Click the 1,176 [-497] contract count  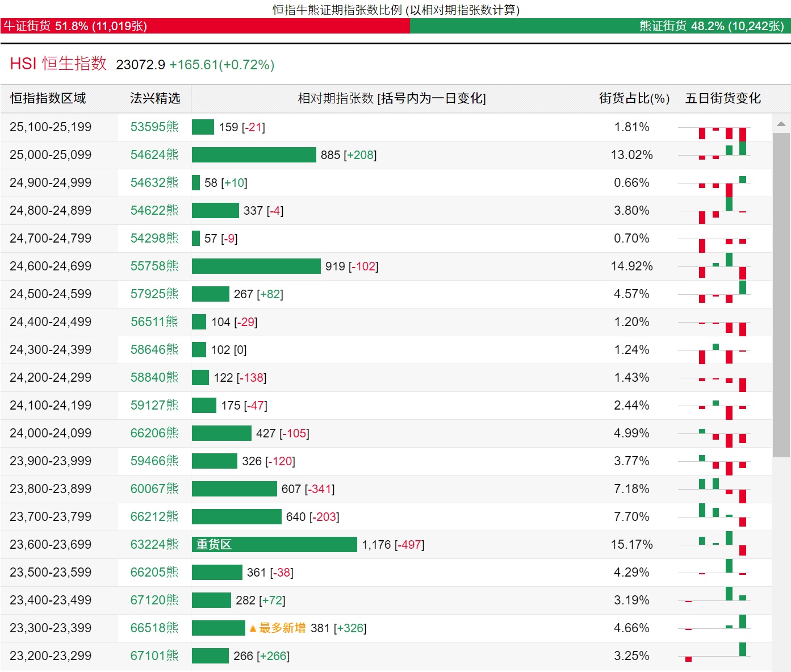(x=393, y=545)
